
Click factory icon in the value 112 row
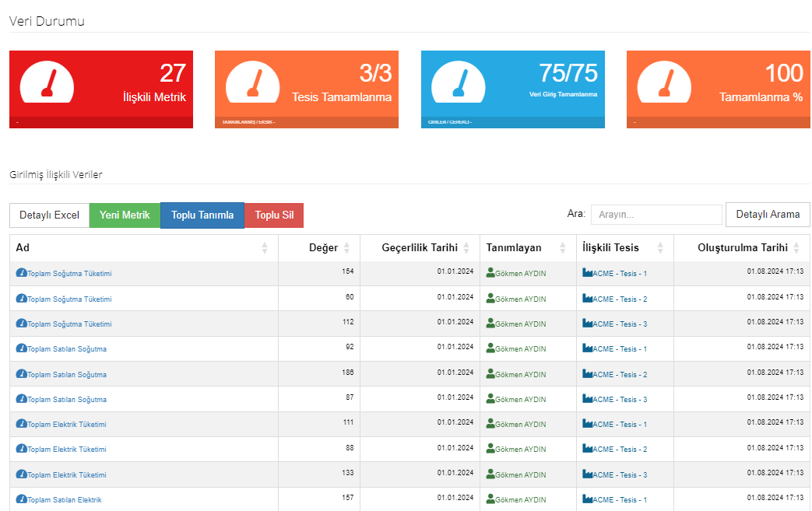coord(588,324)
